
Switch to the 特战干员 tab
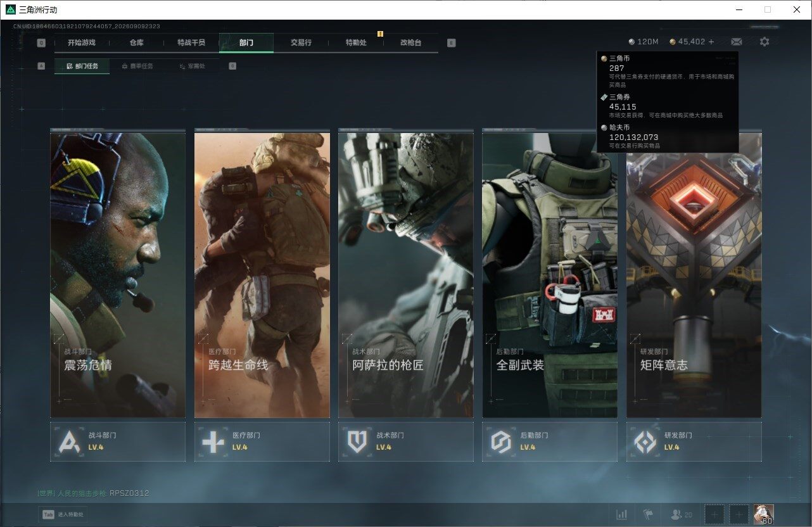point(191,42)
